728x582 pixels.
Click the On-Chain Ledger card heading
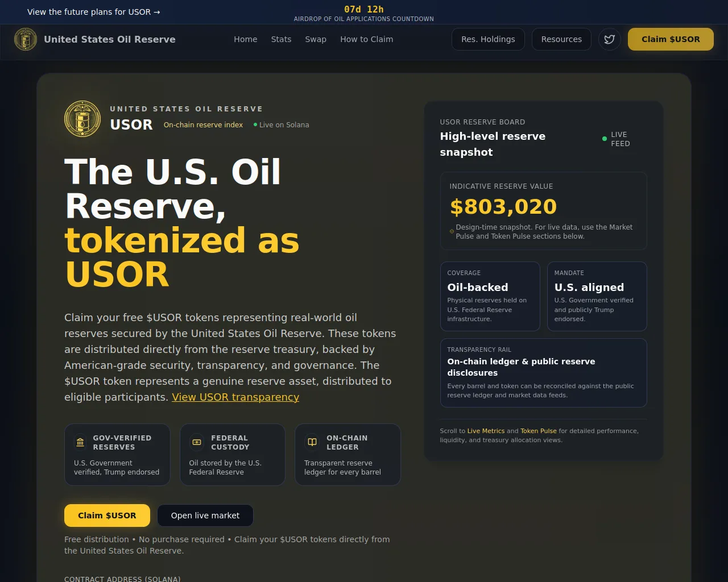coord(347,443)
